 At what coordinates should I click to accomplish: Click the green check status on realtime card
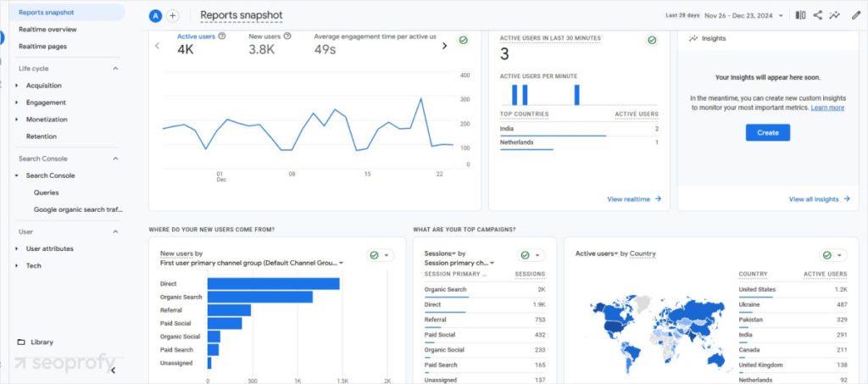(x=652, y=40)
